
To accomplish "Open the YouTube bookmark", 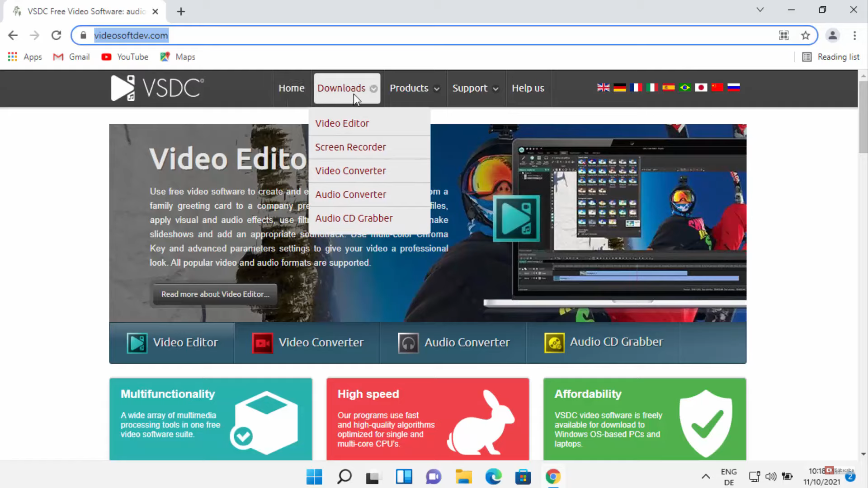I will click(125, 57).
